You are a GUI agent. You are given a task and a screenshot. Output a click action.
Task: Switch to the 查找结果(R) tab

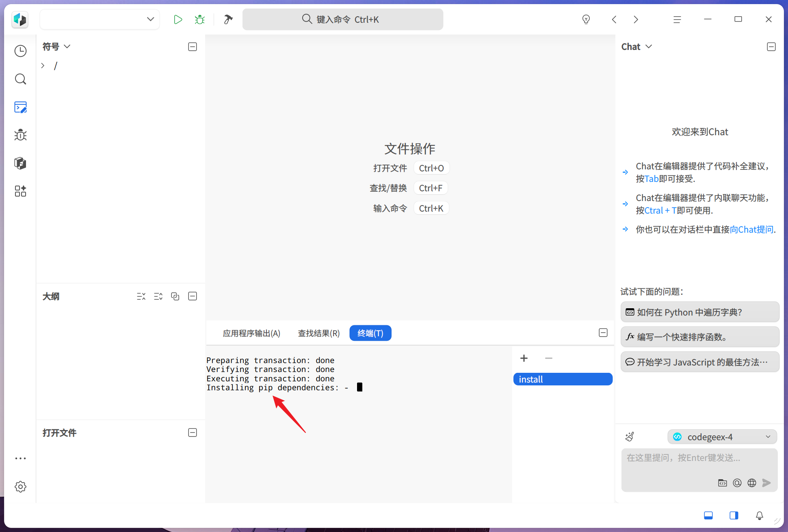319,333
